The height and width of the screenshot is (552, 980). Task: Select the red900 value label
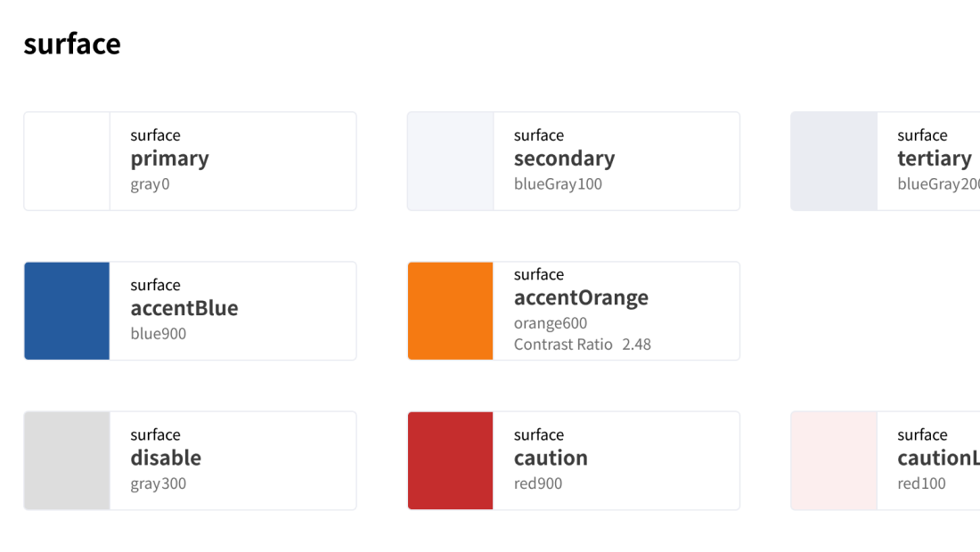click(x=538, y=483)
